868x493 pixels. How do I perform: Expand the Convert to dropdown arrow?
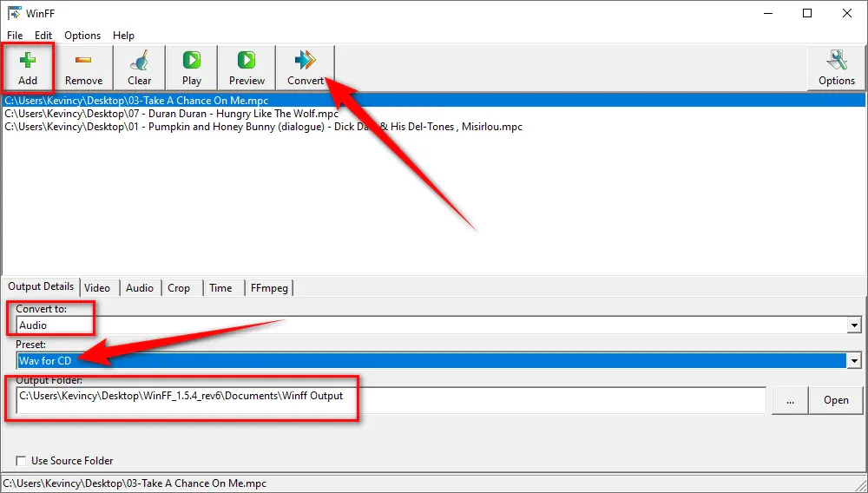[x=854, y=325]
